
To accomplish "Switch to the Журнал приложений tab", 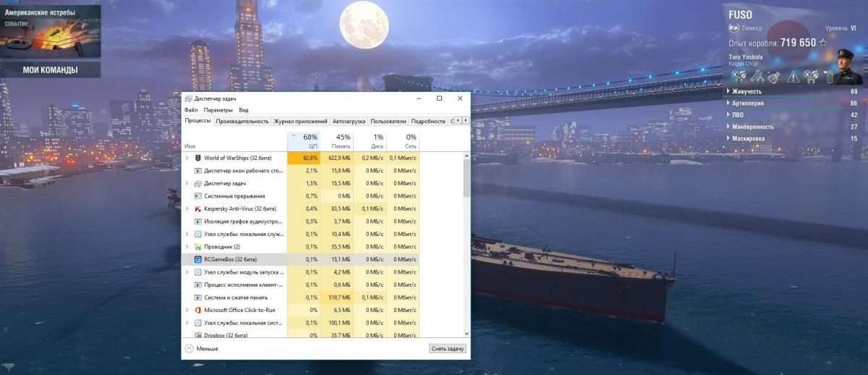I will [x=301, y=122].
